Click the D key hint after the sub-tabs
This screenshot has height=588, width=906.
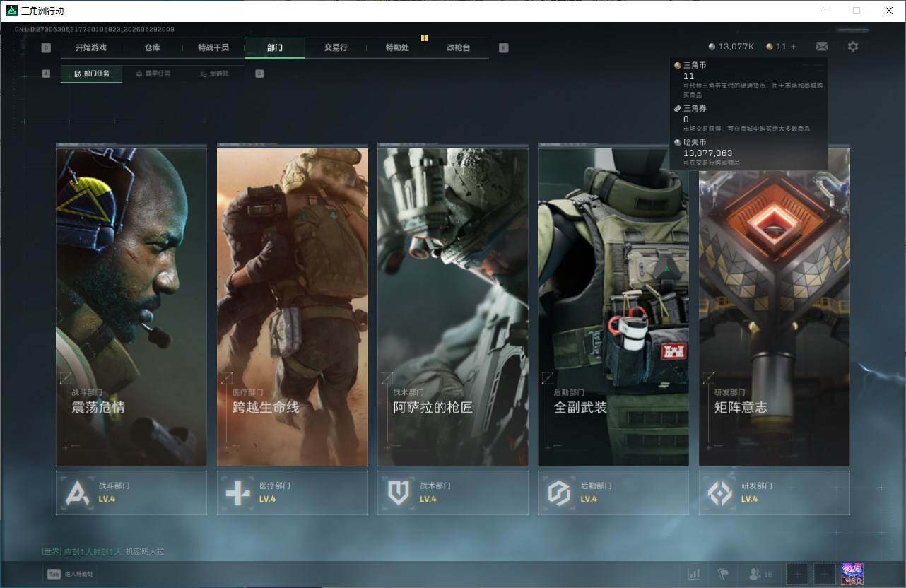[259, 73]
